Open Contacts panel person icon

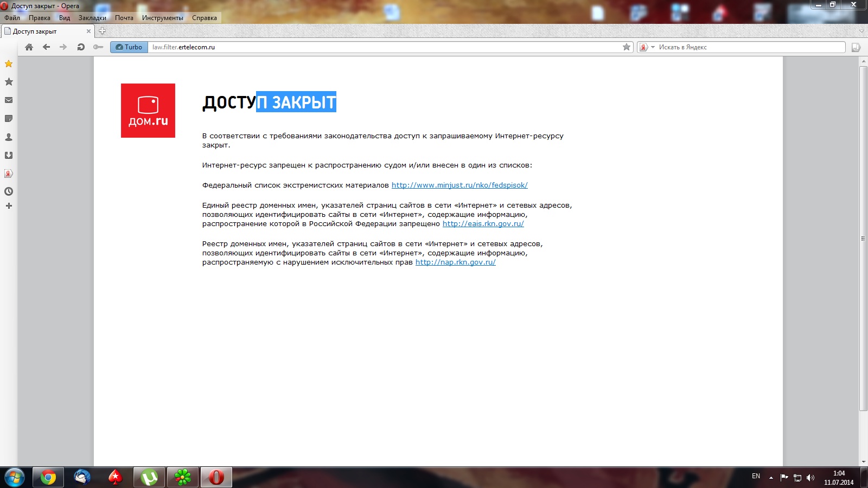[9, 137]
